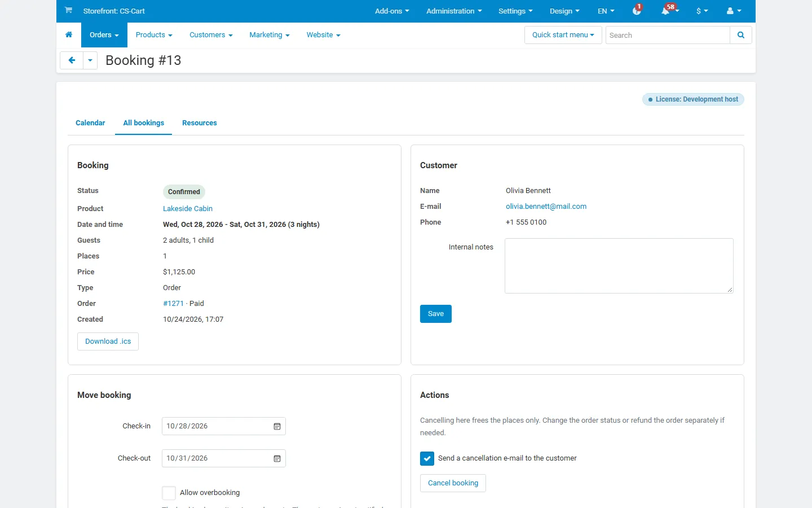Click the guests value 2 adults, 1 child
This screenshot has height=508, width=812.
[x=188, y=240]
